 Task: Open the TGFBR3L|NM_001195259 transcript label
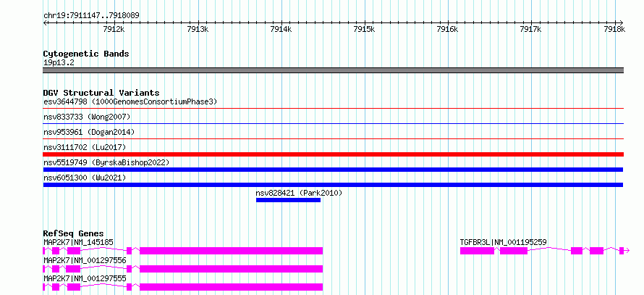(503, 242)
